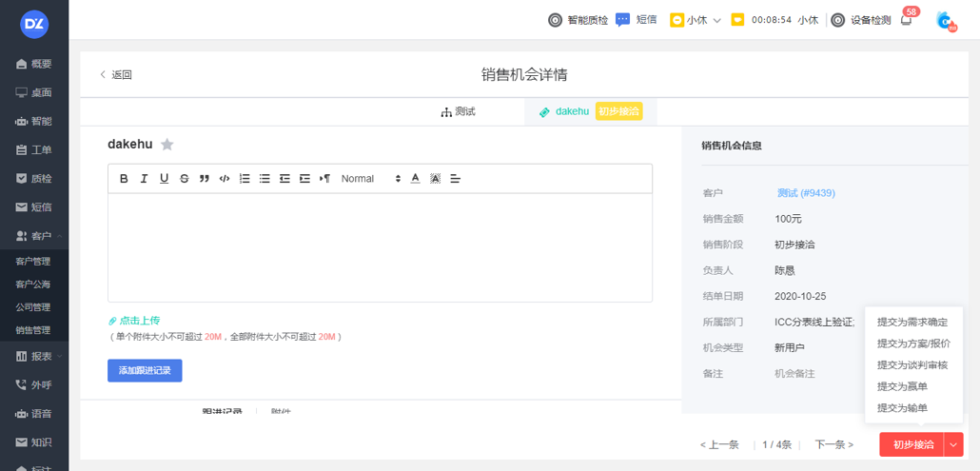The height and width of the screenshot is (471, 980).
Task: Collapse the 初步接洽 stage arrow dropdown
Action: tap(954, 444)
